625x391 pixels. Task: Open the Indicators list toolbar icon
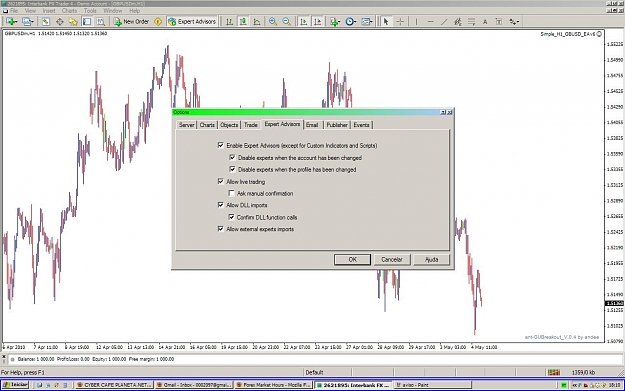335,22
